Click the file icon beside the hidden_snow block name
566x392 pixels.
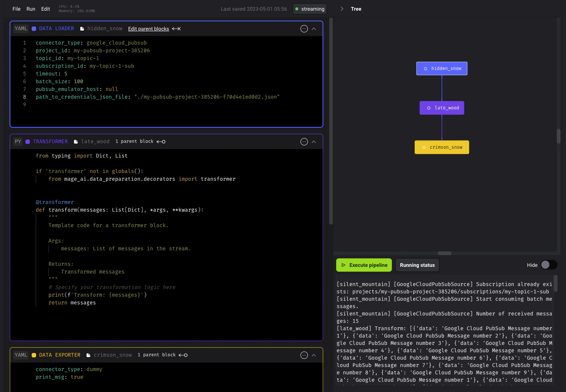click(x=82, y=28)
